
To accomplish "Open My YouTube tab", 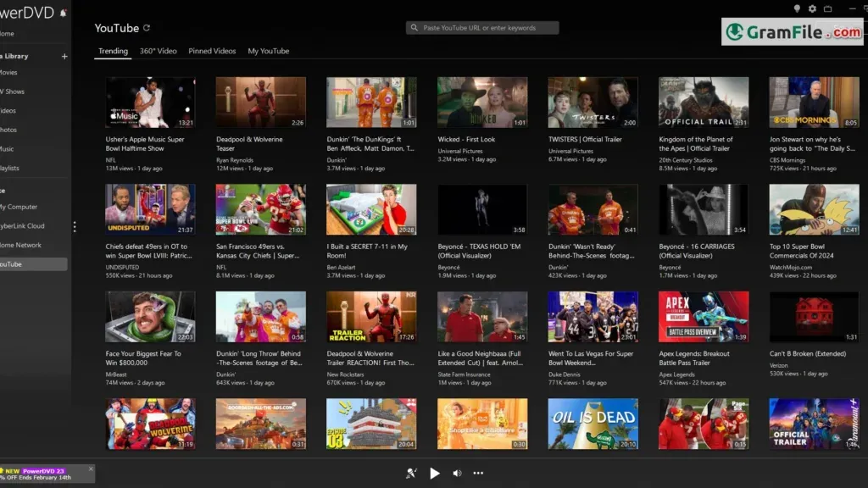I will click(269, 51).
